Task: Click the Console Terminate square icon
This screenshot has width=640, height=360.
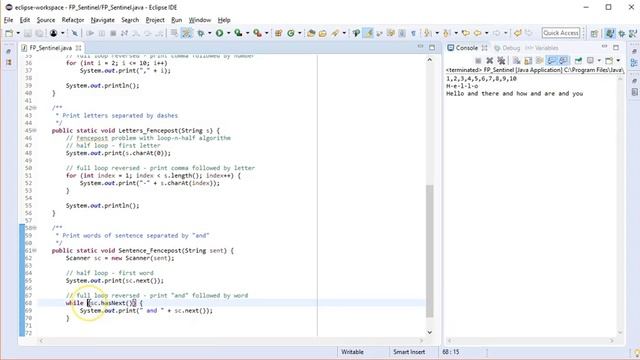Action: [x=478, y=60]
